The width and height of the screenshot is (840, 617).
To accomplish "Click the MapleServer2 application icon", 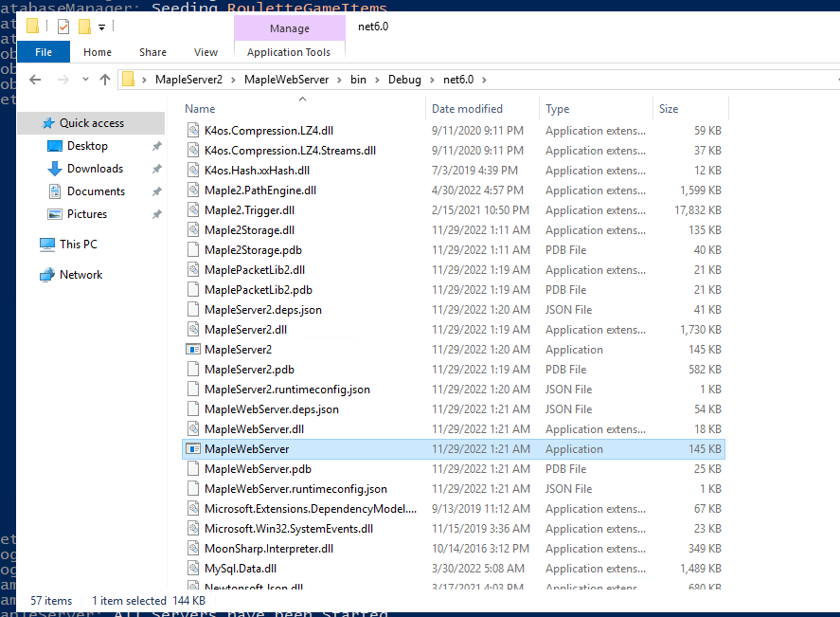I will click(x=193, y=350).
